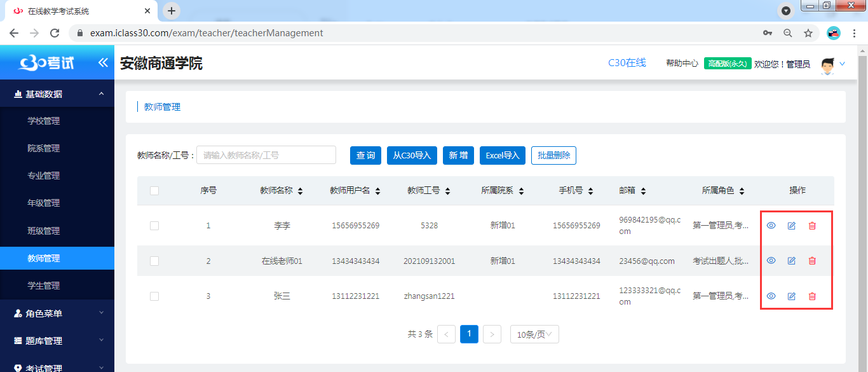868x372 pixels.
Task: Click the C30考试 logo
Action: [47, 62]
